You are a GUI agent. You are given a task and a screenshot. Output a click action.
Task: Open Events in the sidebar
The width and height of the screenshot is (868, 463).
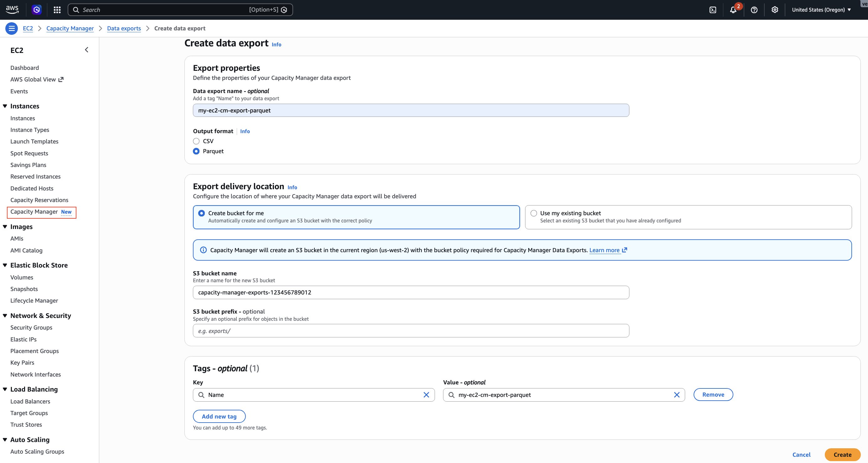19,91
